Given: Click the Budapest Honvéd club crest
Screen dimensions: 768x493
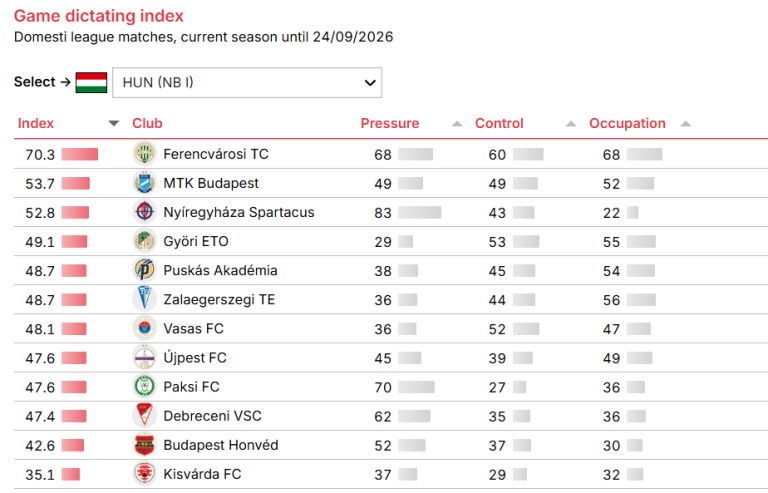Looking at the screenshot, I should (144, 445).
